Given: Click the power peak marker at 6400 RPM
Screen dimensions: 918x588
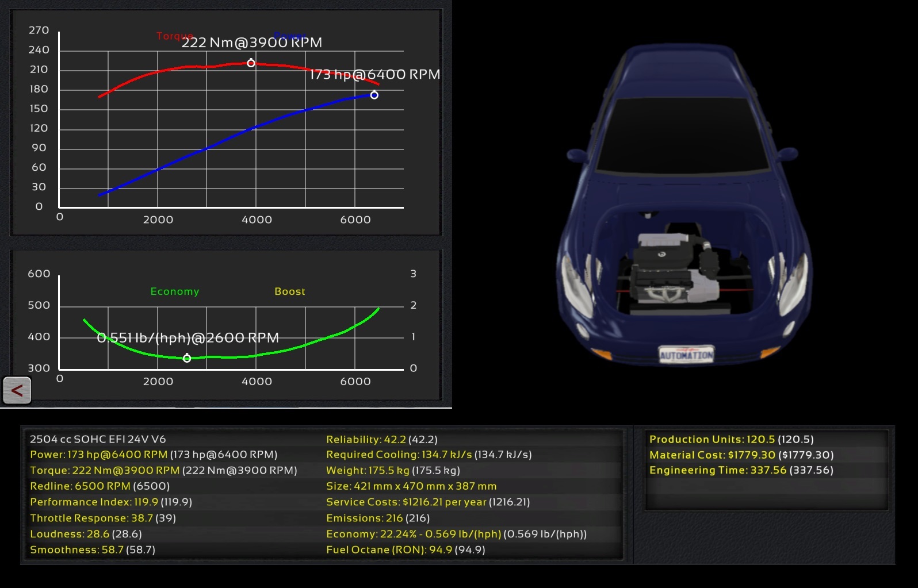Looking at the screenshot, I should point(374,95).
